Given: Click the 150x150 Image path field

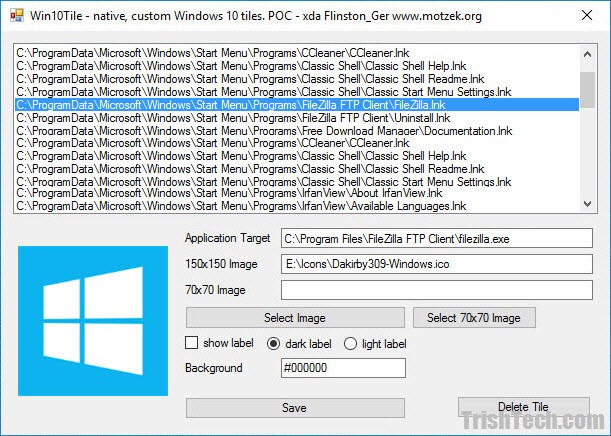Looking at the screenshot, I should (x=437, y=264).
